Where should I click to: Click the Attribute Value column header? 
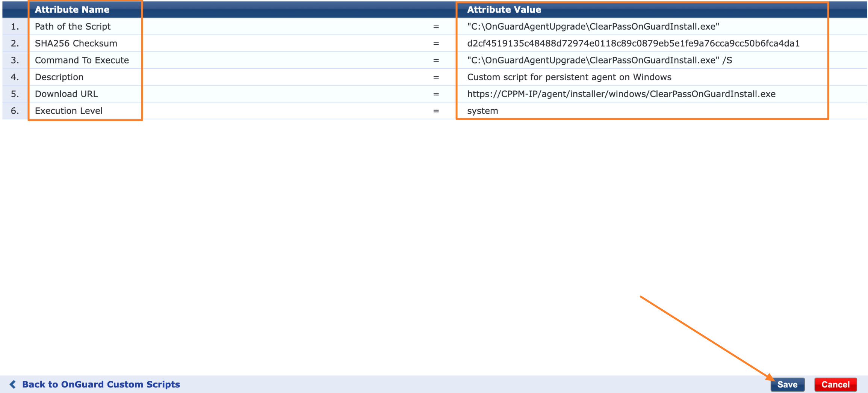504,10
